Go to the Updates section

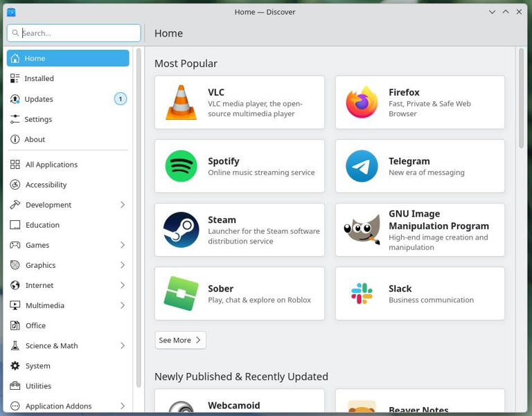39,99
